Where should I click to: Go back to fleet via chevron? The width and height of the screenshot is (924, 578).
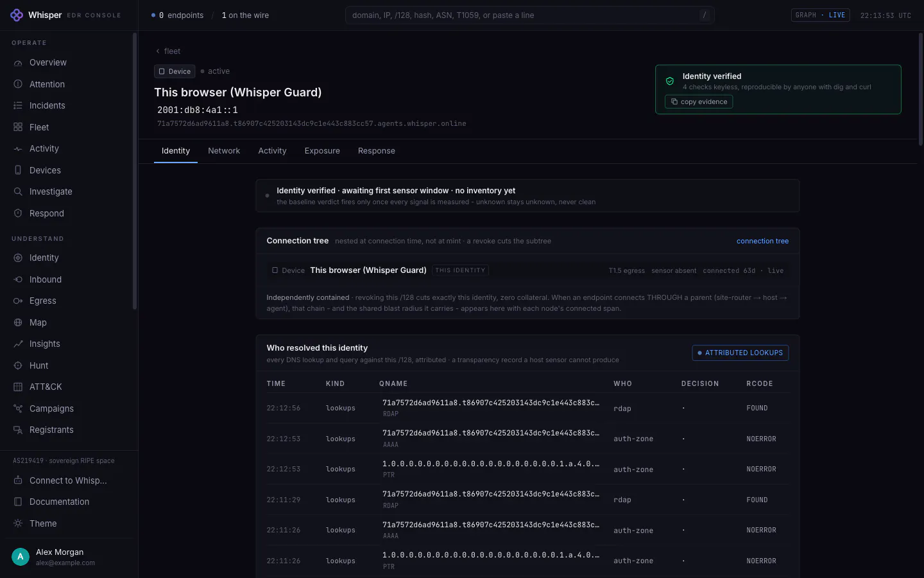158,51
